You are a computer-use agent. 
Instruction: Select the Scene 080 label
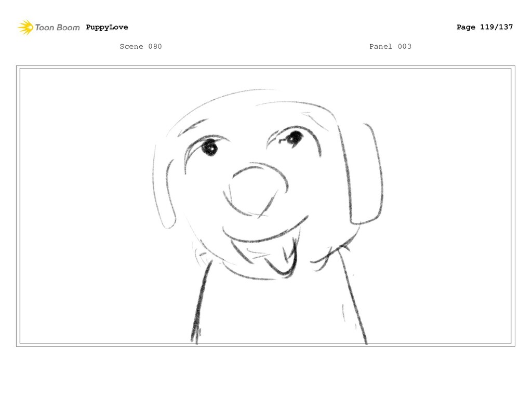point(140,46)
